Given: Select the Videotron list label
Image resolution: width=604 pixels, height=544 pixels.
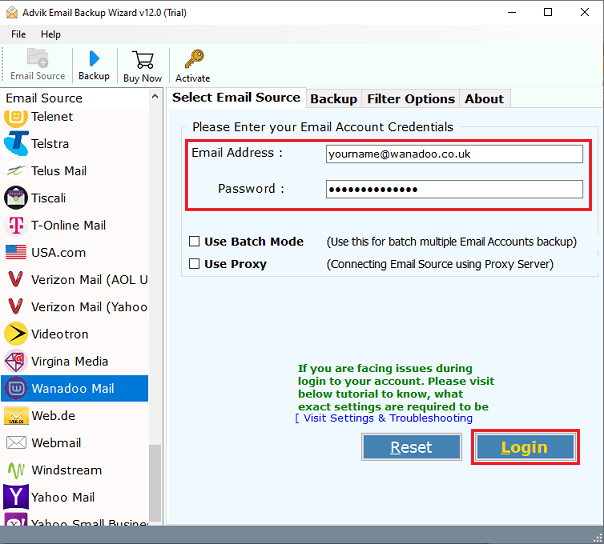Looking at the screenshot, I should [60, 334].
